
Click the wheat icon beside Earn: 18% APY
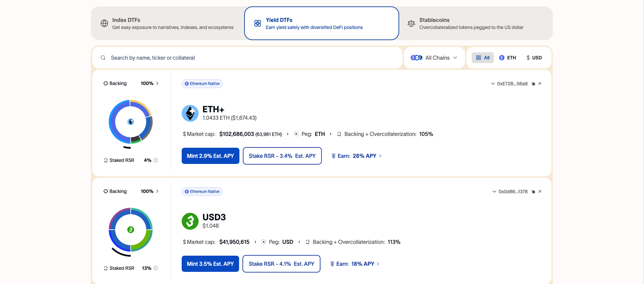coord(332,264)
